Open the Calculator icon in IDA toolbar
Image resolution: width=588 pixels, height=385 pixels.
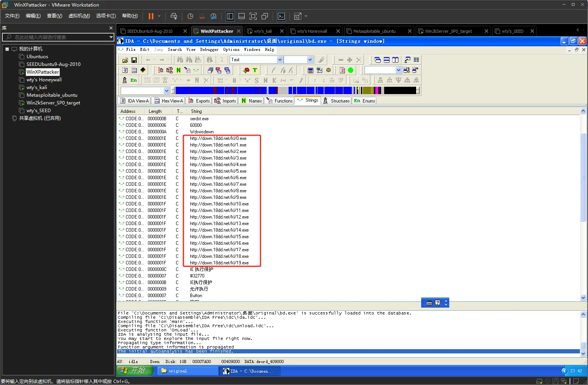tap(310, 70)
